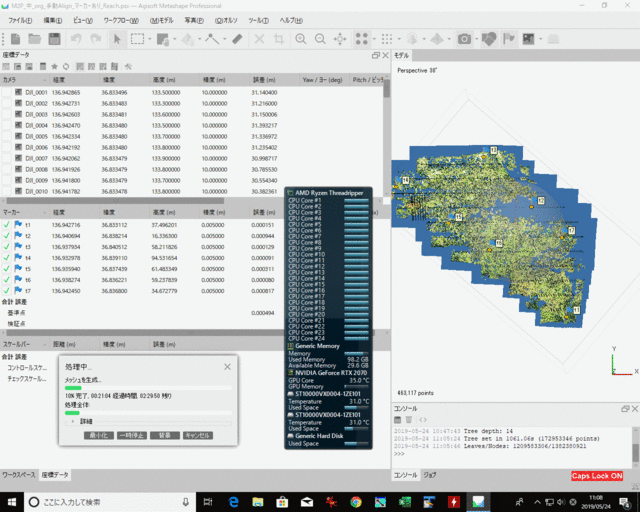Viewport: 640px width, 512px height.
Task: Toggle checkbox for marker t7
Action: click(7, 291)
